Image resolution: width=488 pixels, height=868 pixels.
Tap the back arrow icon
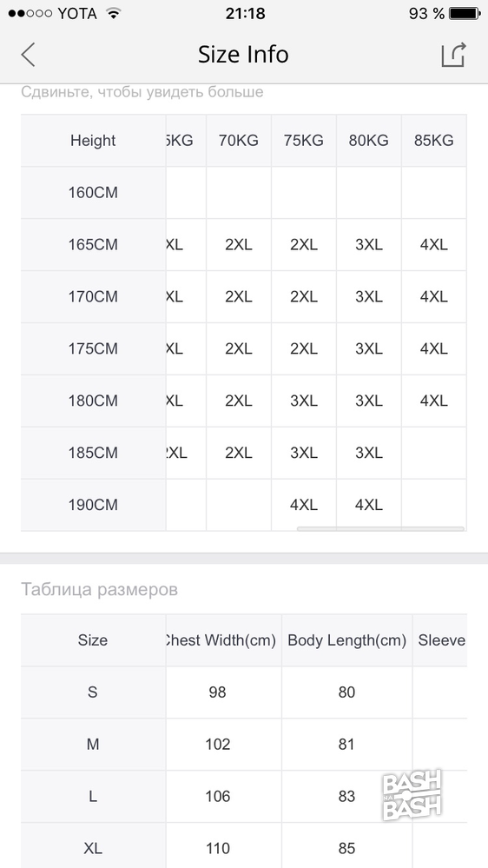28,55
